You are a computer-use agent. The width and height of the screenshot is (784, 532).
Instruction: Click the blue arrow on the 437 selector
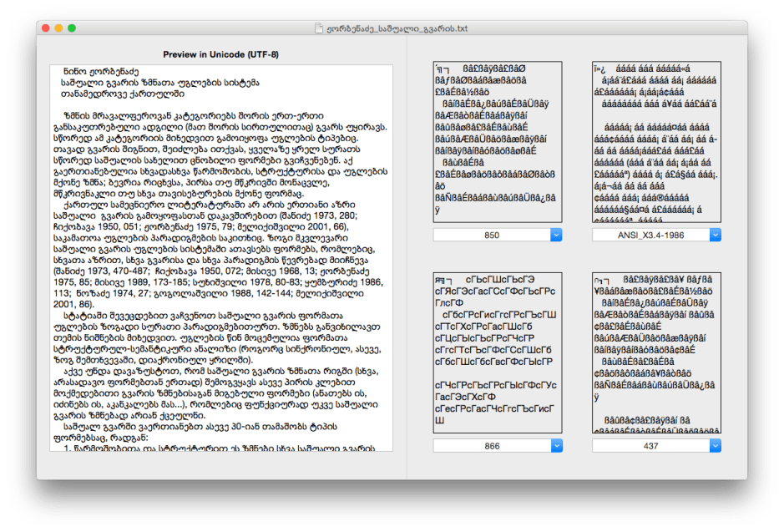point(716,445)
